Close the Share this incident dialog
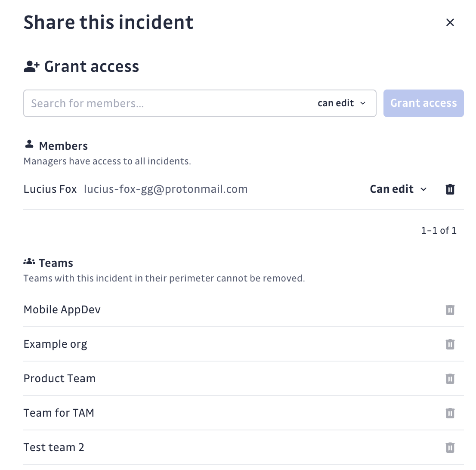Screen dimensions: 476x470 [x=450, y=22]
